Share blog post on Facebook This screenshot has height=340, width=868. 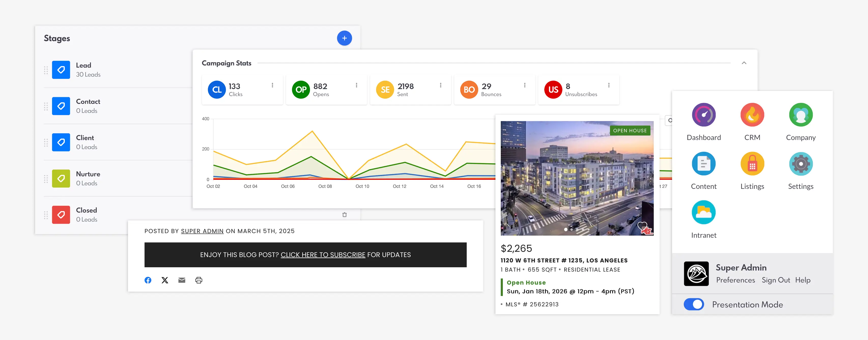click(148, 280)
